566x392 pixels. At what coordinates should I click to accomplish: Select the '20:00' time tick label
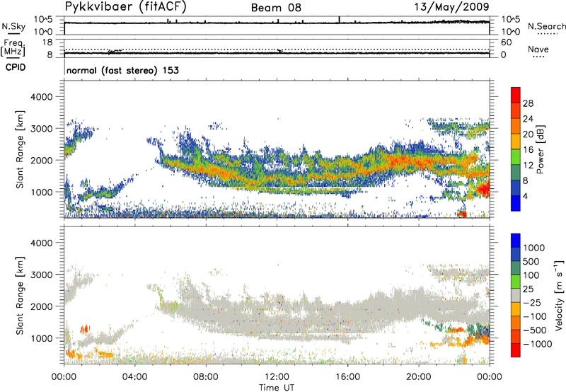(x=418, y=377)
